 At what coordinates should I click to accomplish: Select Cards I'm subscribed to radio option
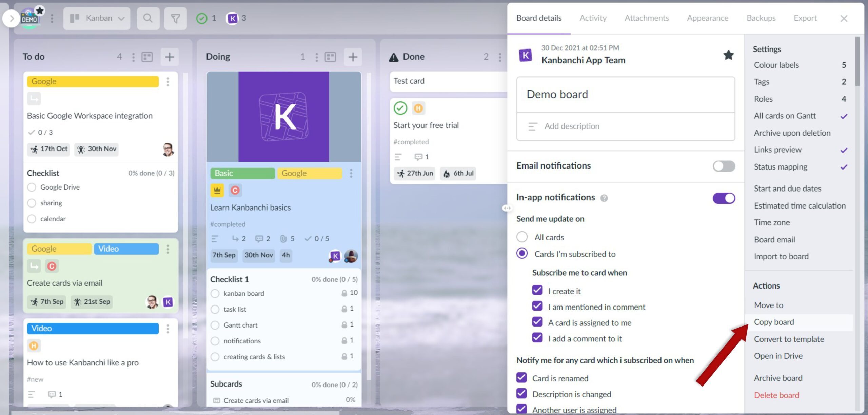[x=522, y=253]
